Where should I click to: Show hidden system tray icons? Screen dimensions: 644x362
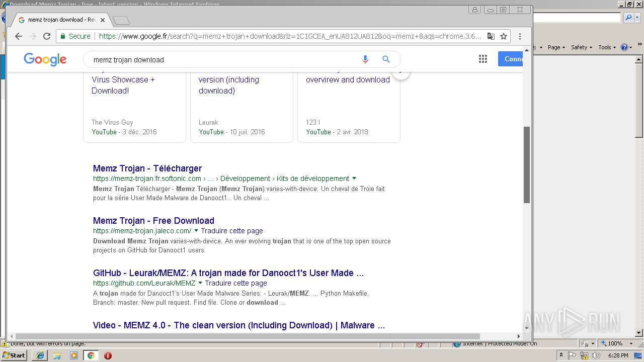[x=561, y=355]
